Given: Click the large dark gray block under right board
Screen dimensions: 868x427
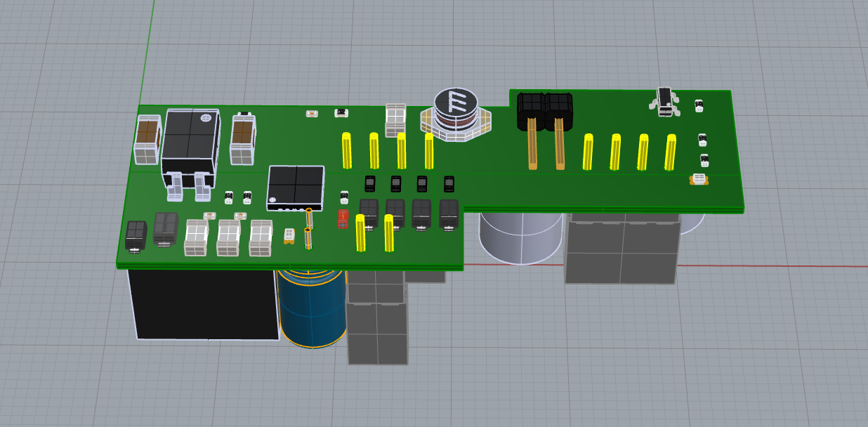Looking at the screenshot, I should tap(621, 249).
